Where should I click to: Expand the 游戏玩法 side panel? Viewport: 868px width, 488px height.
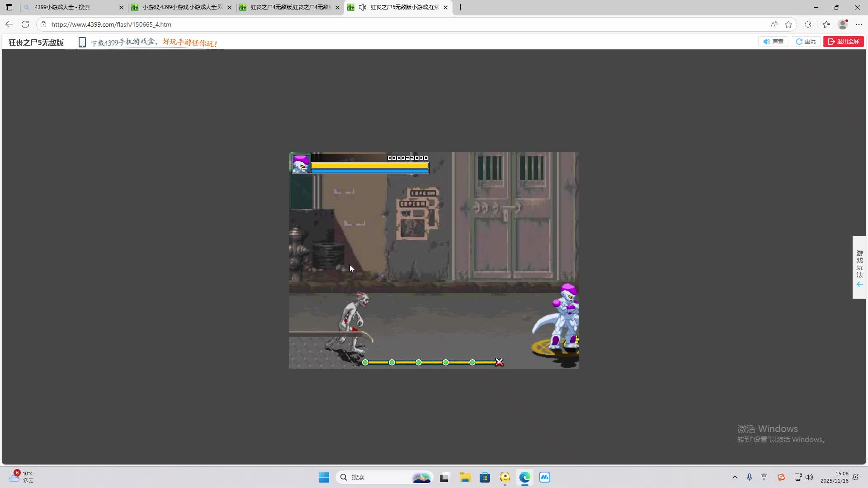click(859, 267)
